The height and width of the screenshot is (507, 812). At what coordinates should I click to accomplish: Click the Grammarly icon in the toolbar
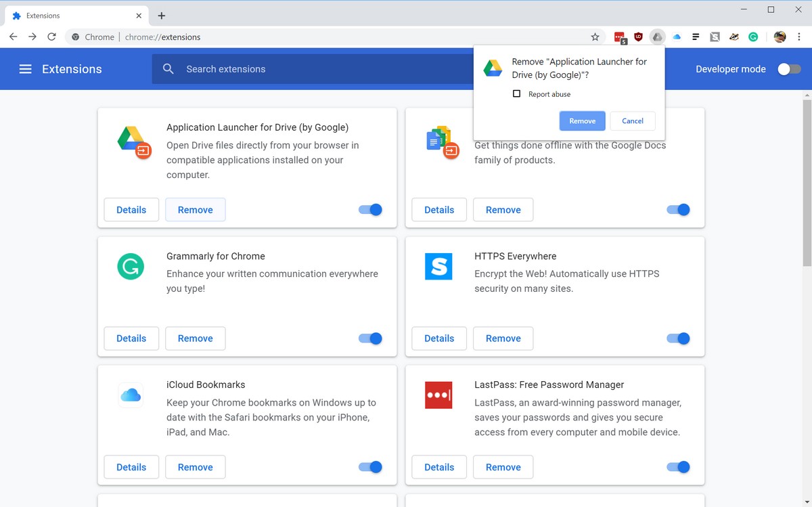[752, 37]
